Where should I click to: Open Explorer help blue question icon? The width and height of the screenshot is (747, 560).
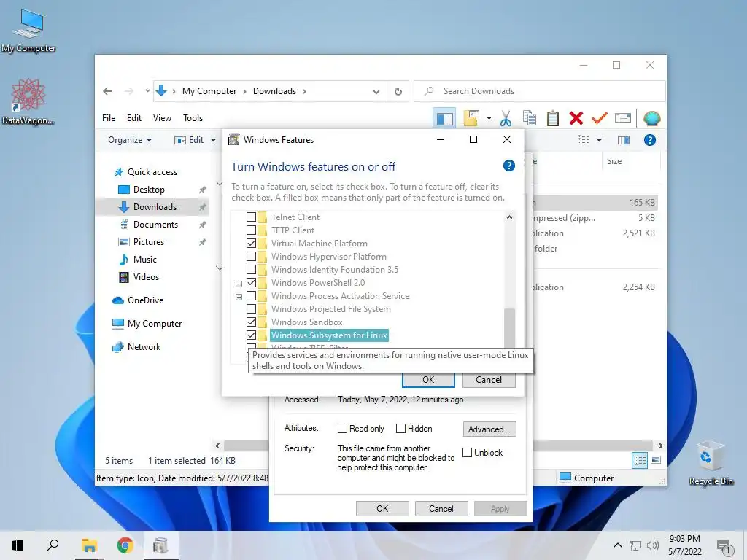click(x=650, y=140)
